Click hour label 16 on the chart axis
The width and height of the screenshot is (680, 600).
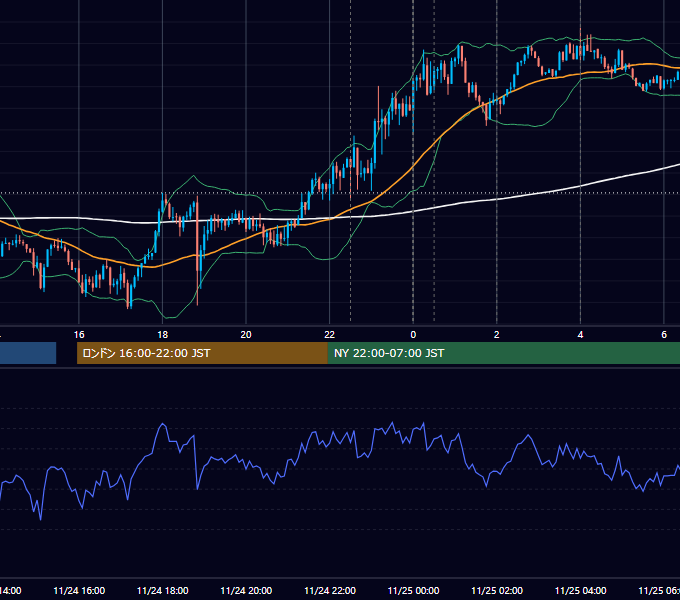tap(79, 335)
